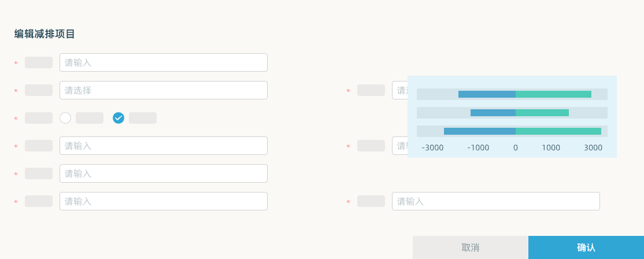Click the blue segment of the top chart bar
This screenshot has height=259, width=644.
tap(487, 94)
